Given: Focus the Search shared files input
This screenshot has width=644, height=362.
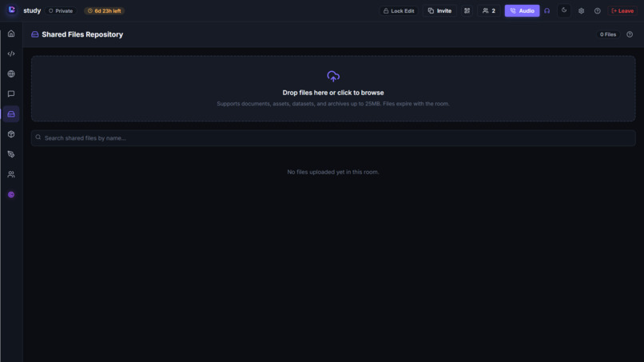Looking at the screenshot, I should pyautogui.click(x=333, y=138).
